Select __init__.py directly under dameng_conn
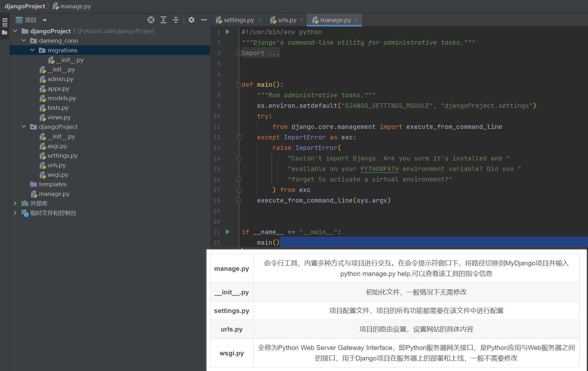This screenshot has width=588, height=371. (x=61, y=69)
